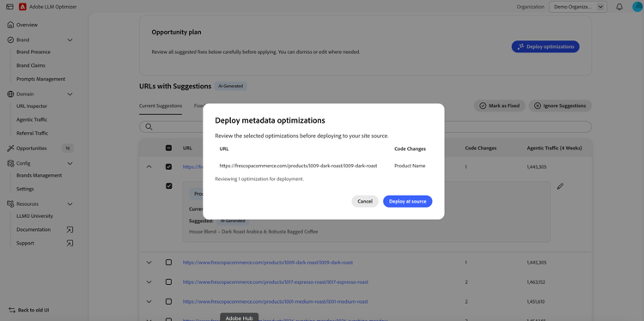Click the Opportunities wand icon
Screen dimensions: 644x321
(10, 148)
